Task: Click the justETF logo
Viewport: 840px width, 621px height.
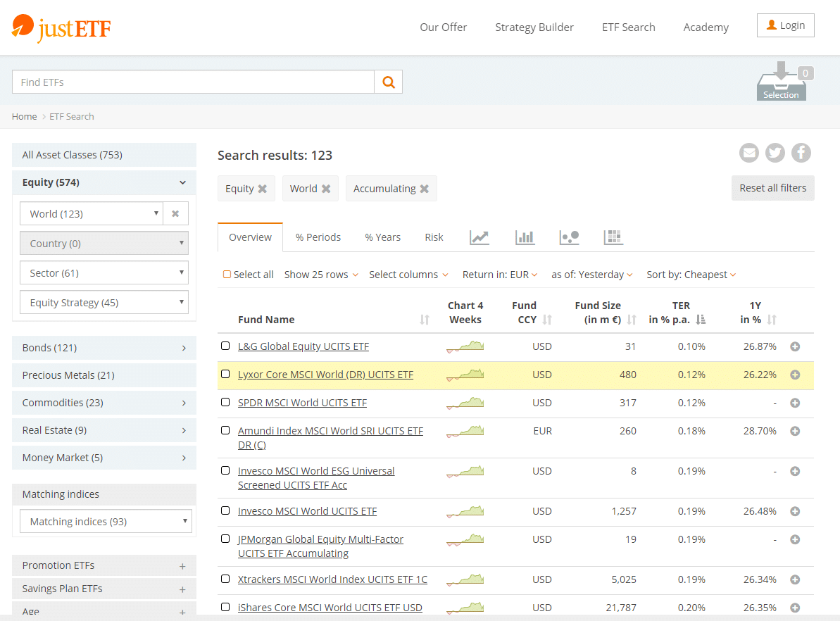Action: 61,28
